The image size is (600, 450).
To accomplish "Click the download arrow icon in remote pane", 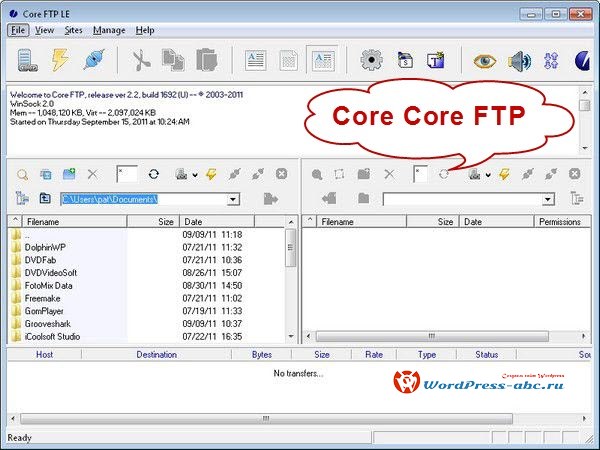I will point(329,198).
